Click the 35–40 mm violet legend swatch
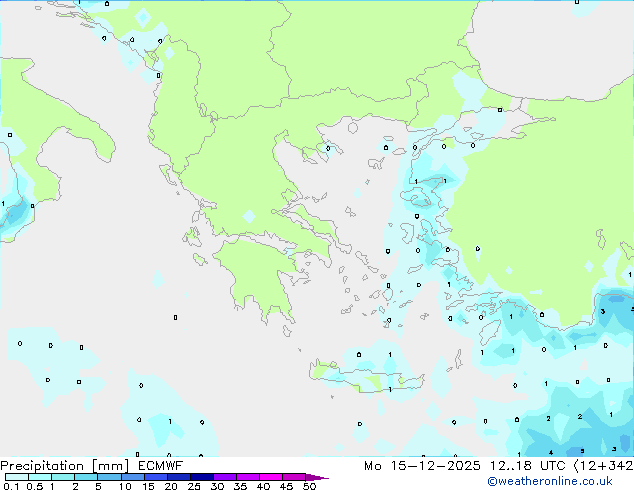 (247, 477)
